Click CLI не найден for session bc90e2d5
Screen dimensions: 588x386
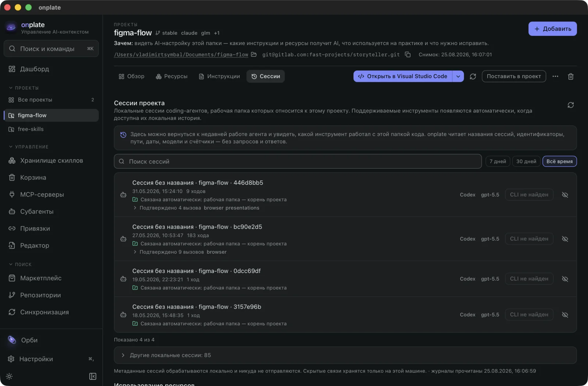(x=529, y=239)
